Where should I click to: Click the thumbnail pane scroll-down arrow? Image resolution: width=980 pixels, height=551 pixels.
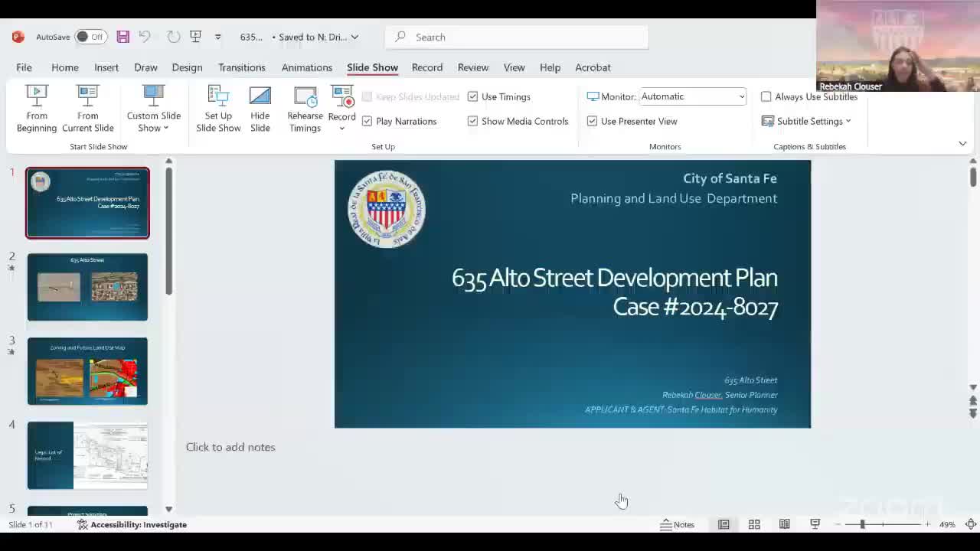point(168,509)
